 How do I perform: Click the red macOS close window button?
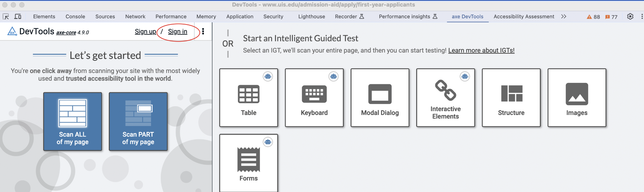(5, 5)
